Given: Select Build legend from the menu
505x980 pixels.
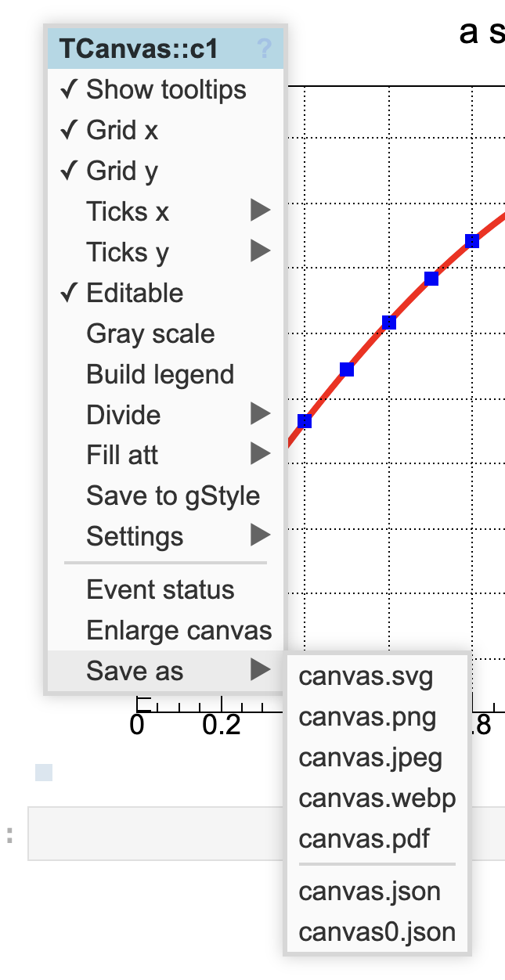Looking at the screenshot, I should (x=160, y=375).
